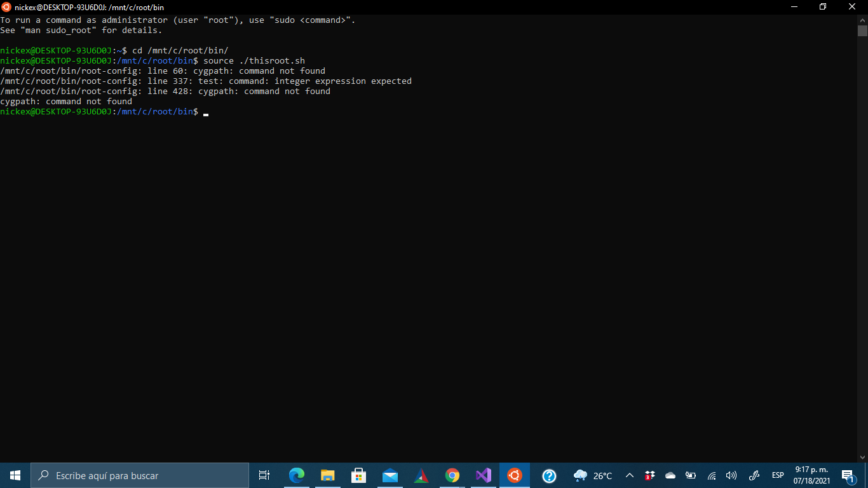This screenshot has height=488, width=868.
Task: Open the volume control in system tray
Action: (731, 475)
